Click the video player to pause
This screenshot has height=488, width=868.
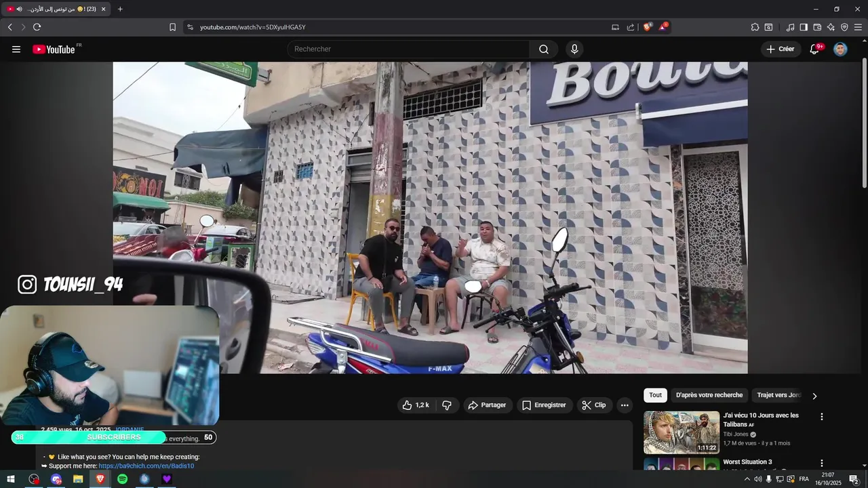pyautogui.click(x=430, y=218)
